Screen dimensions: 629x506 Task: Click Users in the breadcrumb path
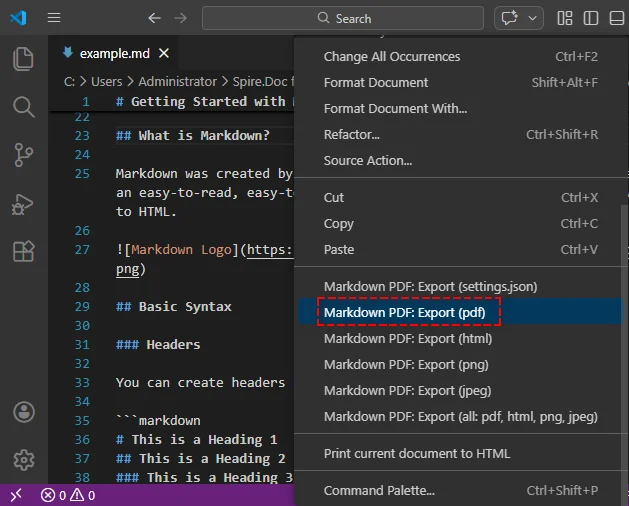pyautogui.click(x=107, y=81)
